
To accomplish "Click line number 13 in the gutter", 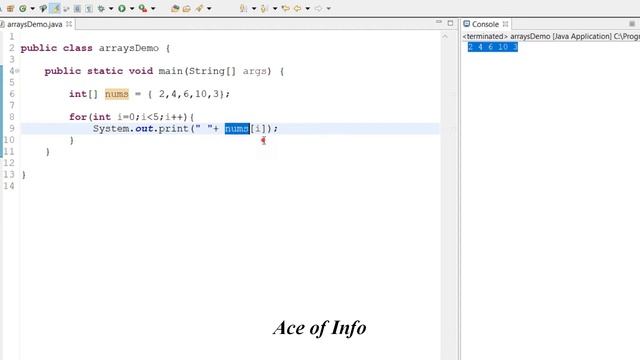I will click(x=9, y=175).
